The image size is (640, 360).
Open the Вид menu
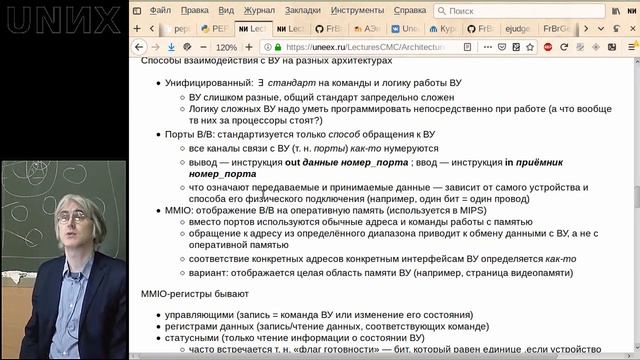click(226, 10)
